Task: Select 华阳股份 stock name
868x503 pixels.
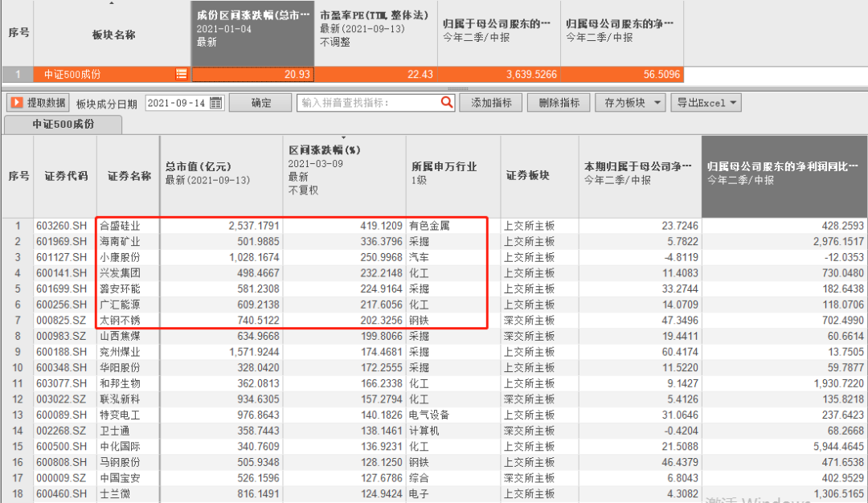Action: click(x=120, y=367)
